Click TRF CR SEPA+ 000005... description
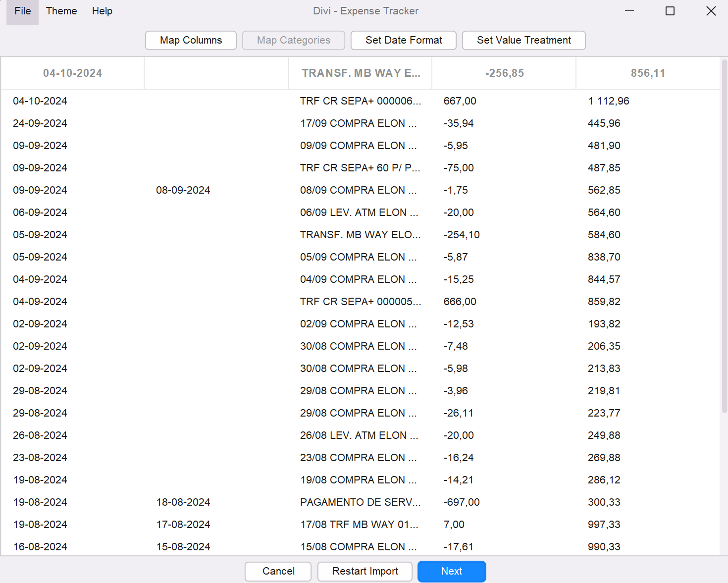Viewport: 728px width, 583px height. click(361, 302)
